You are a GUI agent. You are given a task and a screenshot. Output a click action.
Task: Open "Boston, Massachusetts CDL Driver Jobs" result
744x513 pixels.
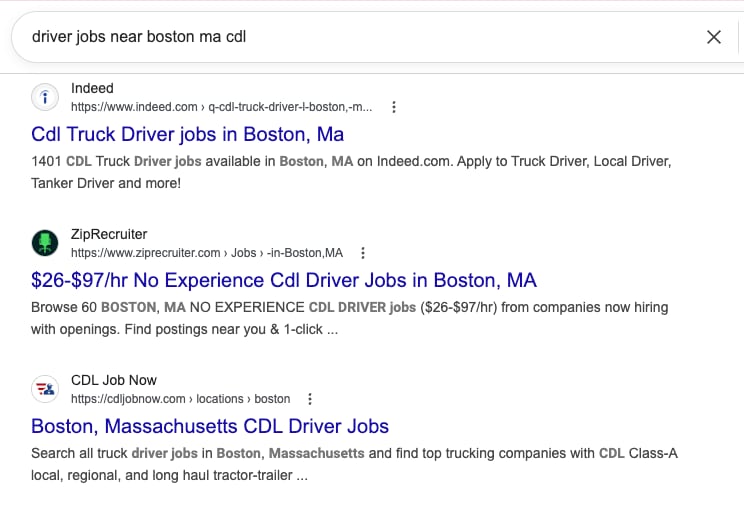[210, 426]
